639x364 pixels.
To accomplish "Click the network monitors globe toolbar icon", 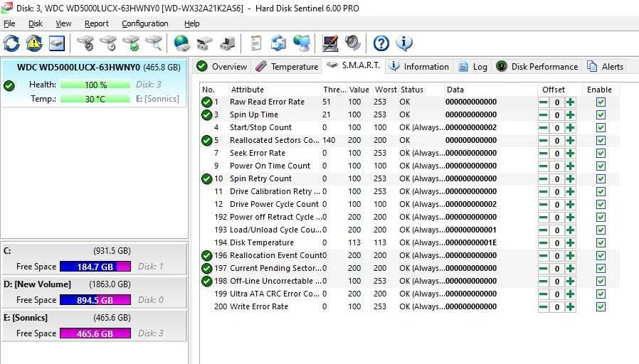I will point(302,43).
